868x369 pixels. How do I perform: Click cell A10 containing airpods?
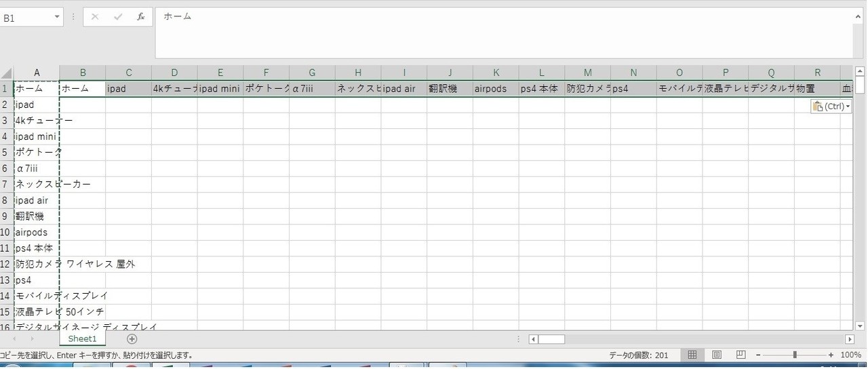click(x=37, y=232)
